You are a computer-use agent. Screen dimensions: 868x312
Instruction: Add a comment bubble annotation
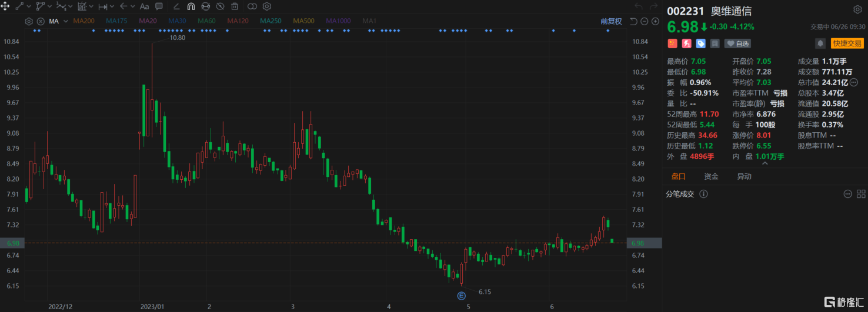click(159, 6)
